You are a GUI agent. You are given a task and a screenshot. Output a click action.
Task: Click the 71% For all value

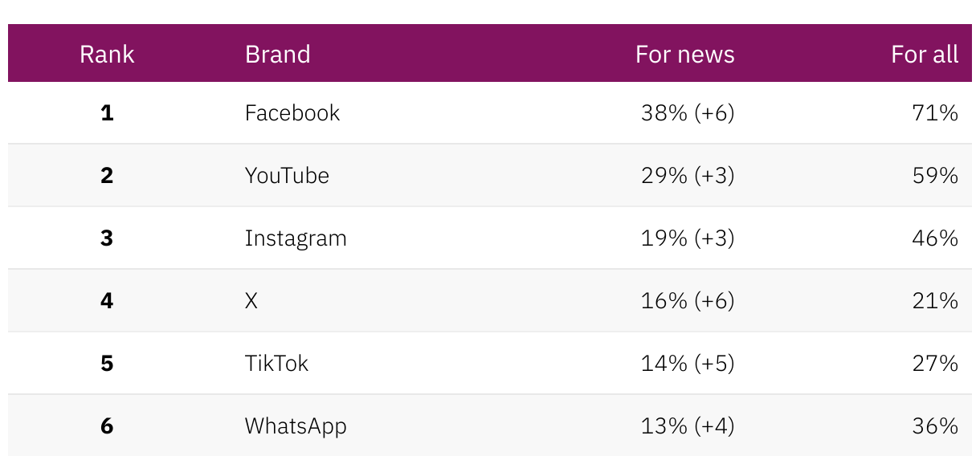click(x=935, y=113)
